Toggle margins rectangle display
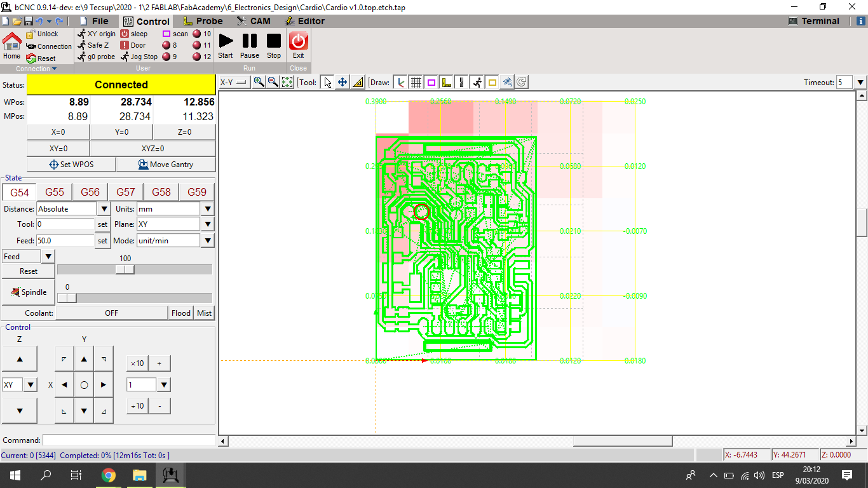 click(431, 82)
